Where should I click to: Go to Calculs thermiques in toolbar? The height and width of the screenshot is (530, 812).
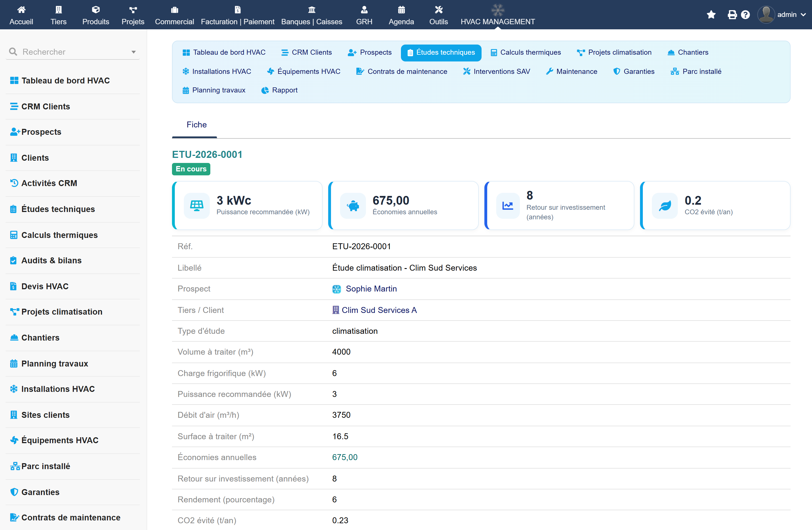[526, 52]
